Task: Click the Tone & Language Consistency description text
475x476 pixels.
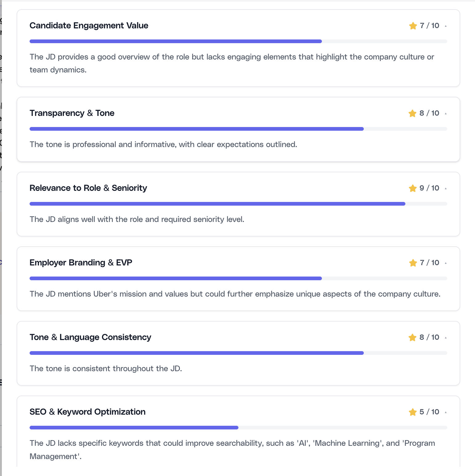Action: pos(106,368)
